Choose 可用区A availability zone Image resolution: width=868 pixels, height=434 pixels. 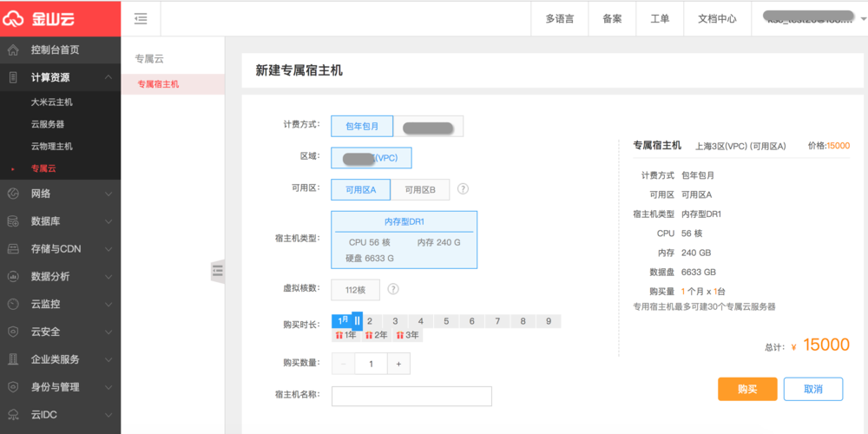coord(361,189)
